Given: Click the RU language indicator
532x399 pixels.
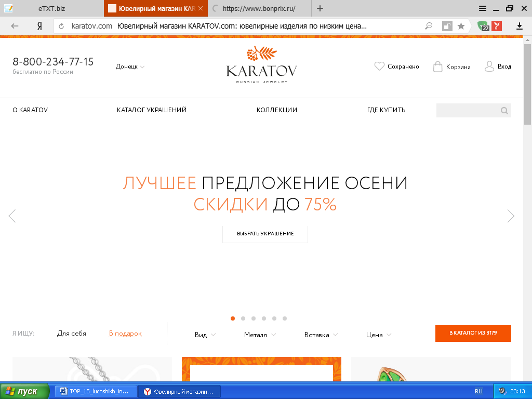Looking at the screenshot, I should (478, 391).
